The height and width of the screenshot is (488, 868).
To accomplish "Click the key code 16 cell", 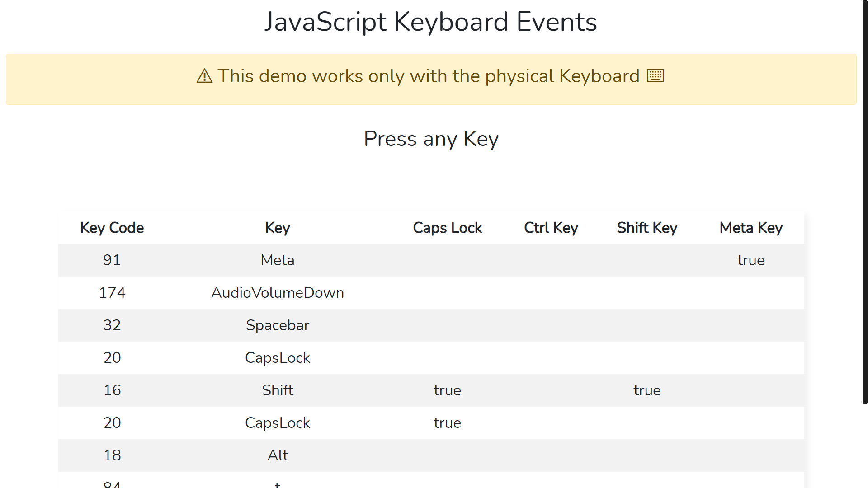I will pyautogui.click(x=112, y=390).
